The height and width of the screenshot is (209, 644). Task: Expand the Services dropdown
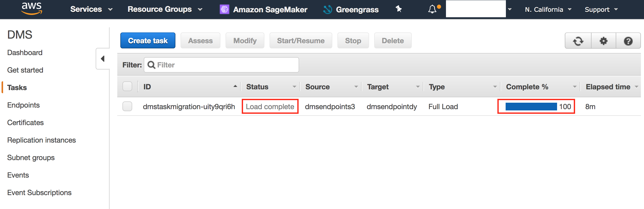91,10
